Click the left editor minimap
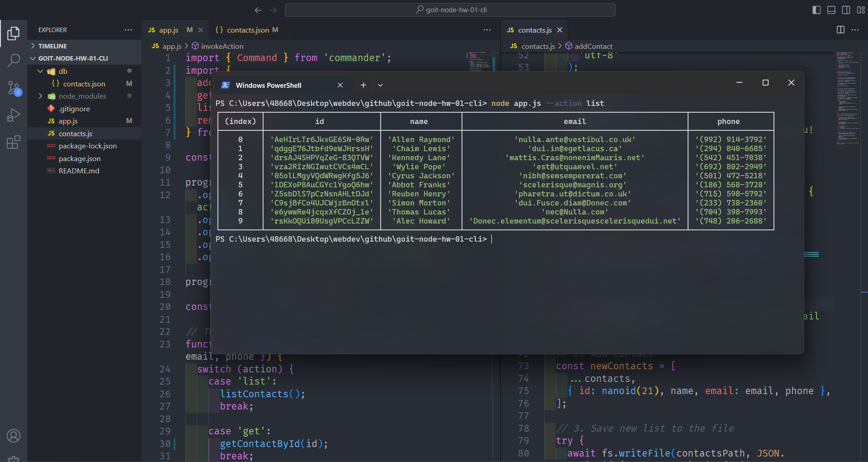 pos(479,62)
